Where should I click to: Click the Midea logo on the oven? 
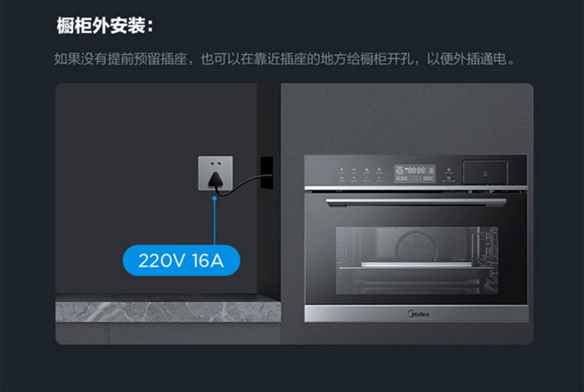click(x=418, y=314)
